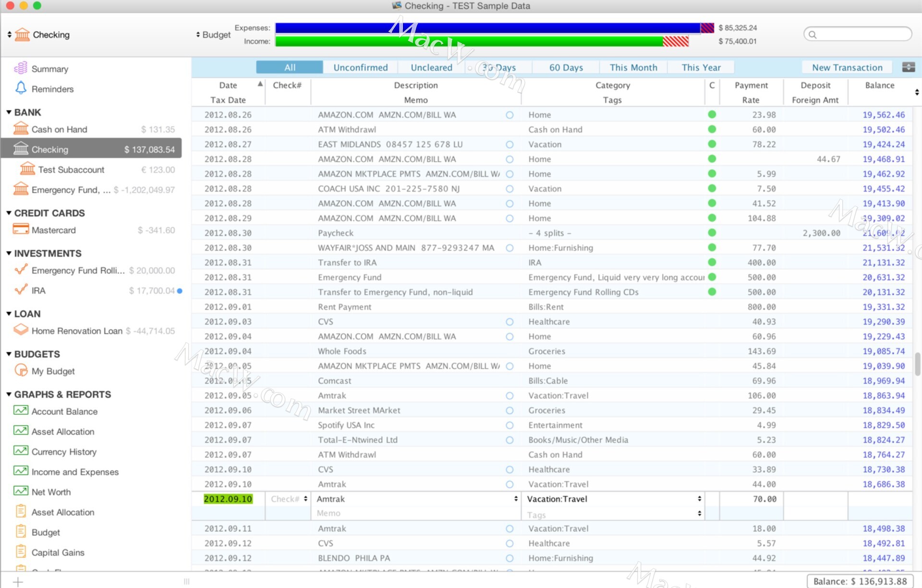
Task: Switch to the This Year tab
Action: 701,67
